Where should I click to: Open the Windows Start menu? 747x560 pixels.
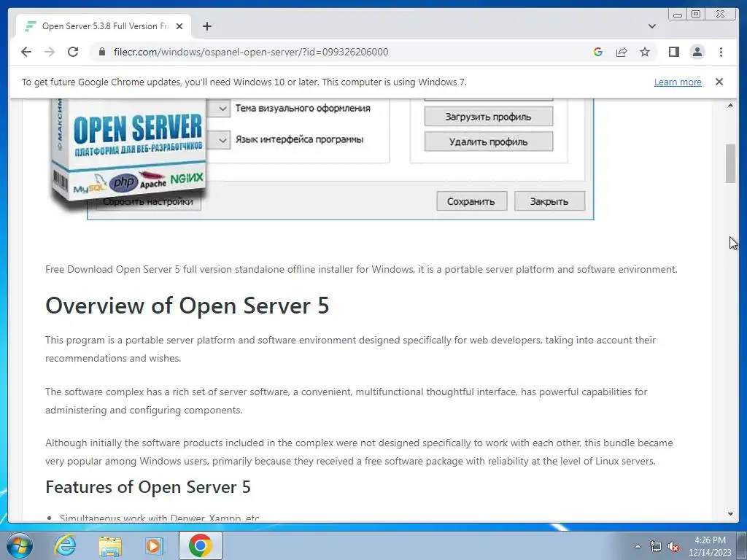click(x=20, y=545)
